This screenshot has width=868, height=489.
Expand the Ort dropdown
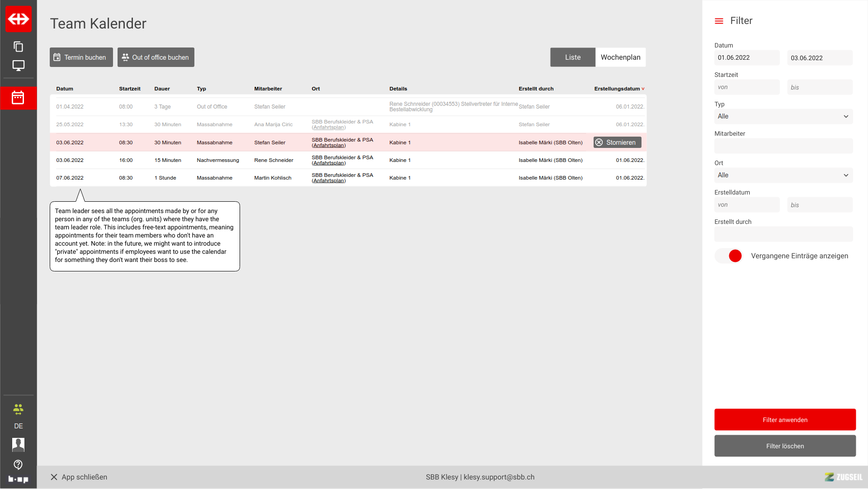(783, 176)
